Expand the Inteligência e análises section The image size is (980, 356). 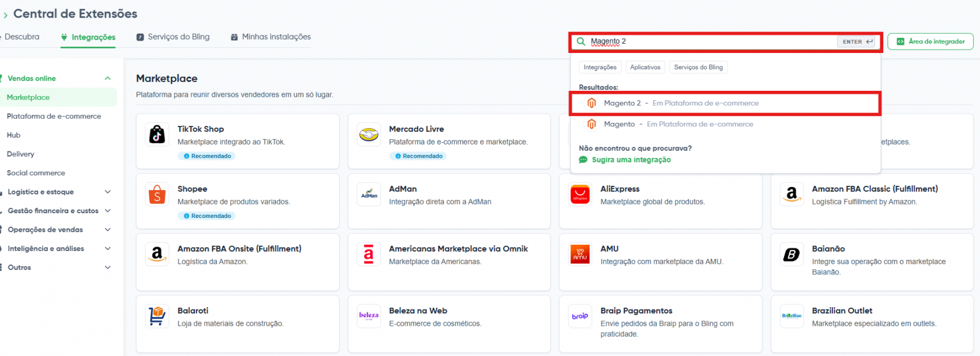tap(107, 249)
